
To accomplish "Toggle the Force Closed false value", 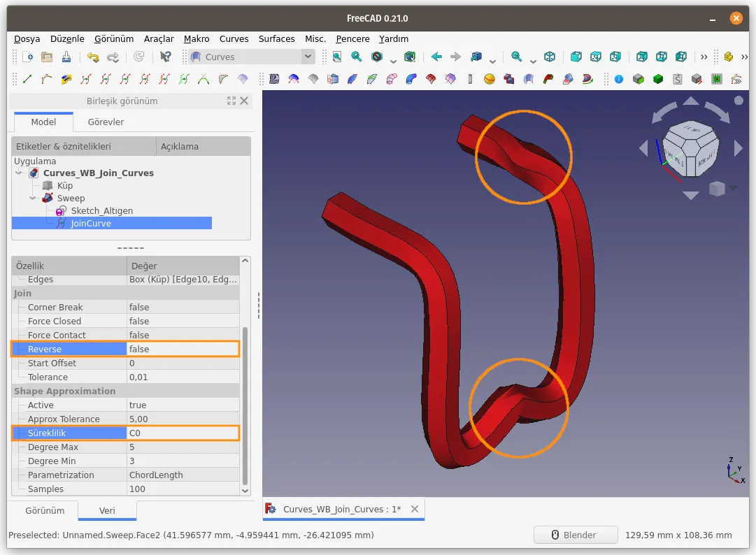I will (x=183, y=321).
